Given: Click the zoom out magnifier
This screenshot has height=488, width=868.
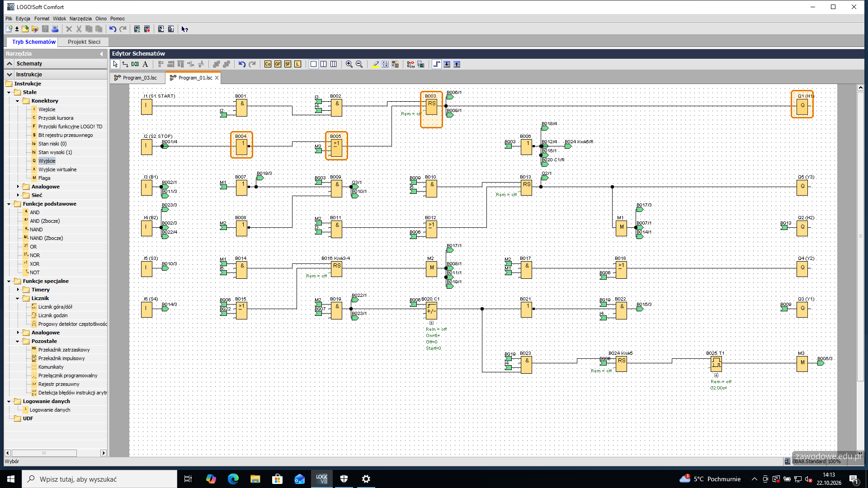Looking at the screenshot, I should 359,64.
